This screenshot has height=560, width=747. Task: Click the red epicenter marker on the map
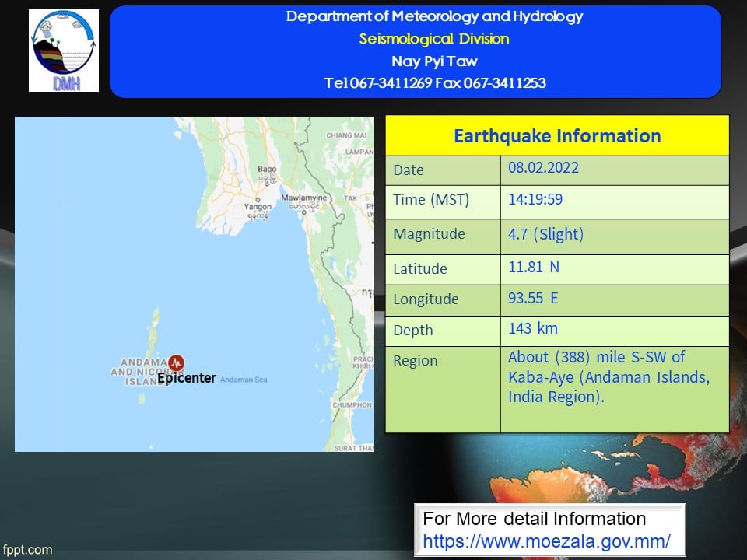click(177, 362)
